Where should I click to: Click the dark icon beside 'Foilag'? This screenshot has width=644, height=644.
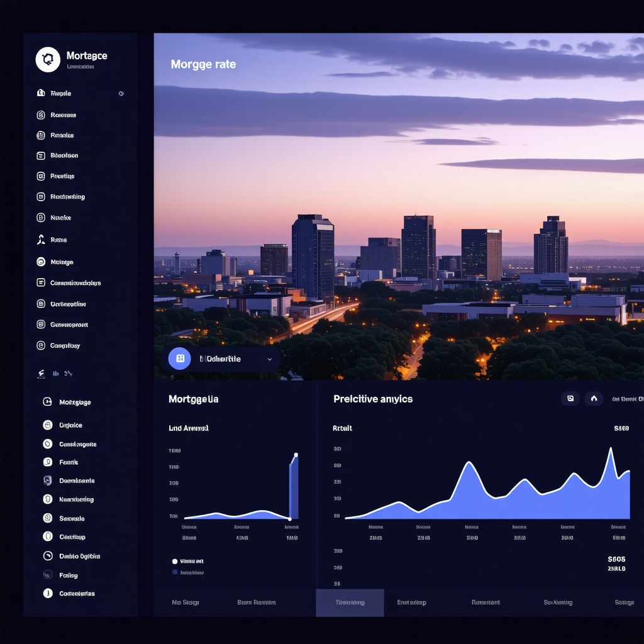click(48, 575)
